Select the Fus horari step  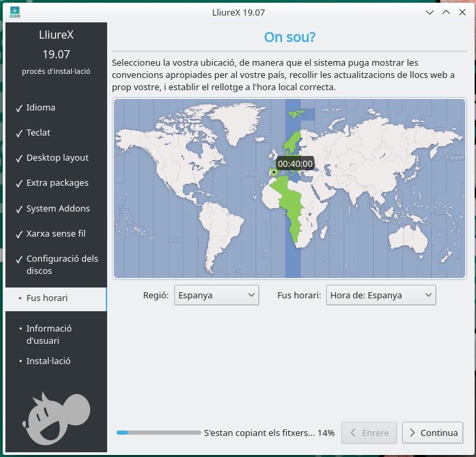pyautogui.click(x=56, y=298)
